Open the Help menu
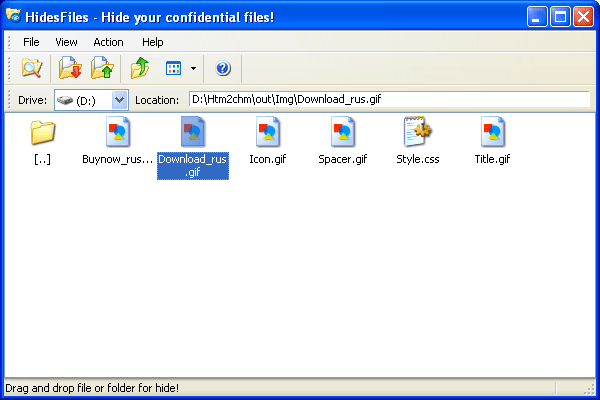 (x=152, y=42)
